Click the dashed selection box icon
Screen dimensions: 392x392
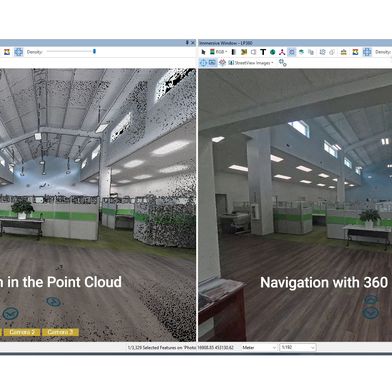322,52
